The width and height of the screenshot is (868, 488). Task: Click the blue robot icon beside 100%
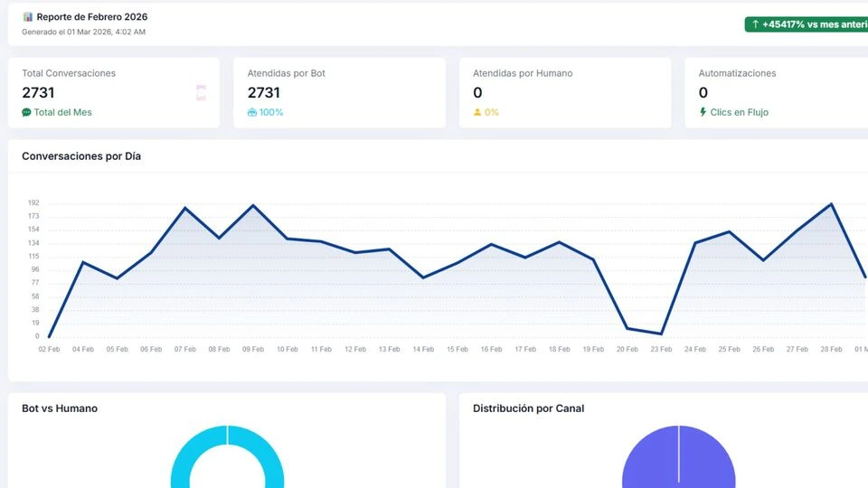tap(252, 113)
